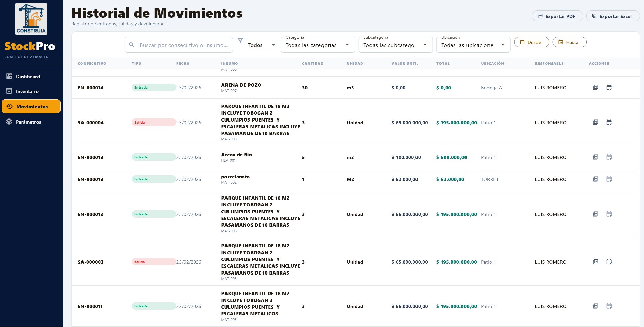
Task: Open the Tipo filter dropdown showing Todos
Action: pyautogui.click(x=262, y=45)
